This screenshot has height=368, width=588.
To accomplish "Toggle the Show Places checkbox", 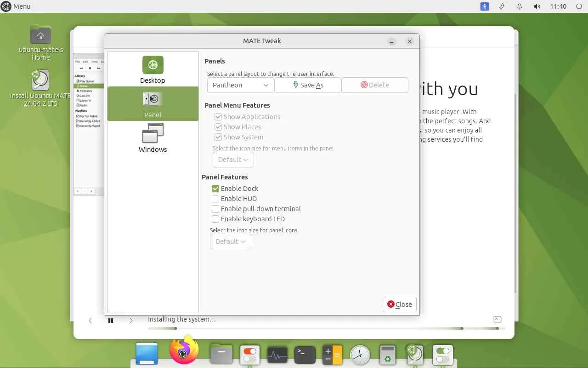I will coord(237,127).
